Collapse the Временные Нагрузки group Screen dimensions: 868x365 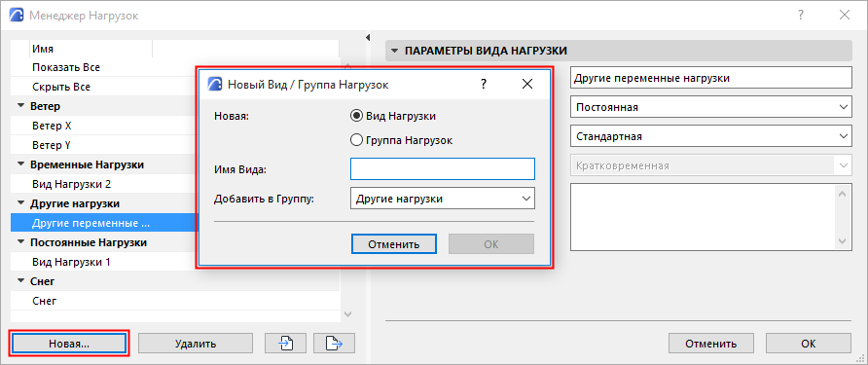tap(21, 164)
